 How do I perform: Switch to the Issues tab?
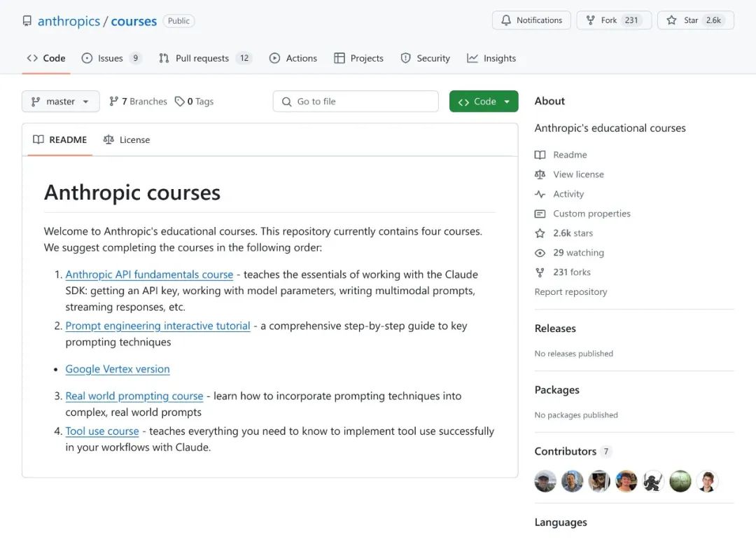pos(111,58)
